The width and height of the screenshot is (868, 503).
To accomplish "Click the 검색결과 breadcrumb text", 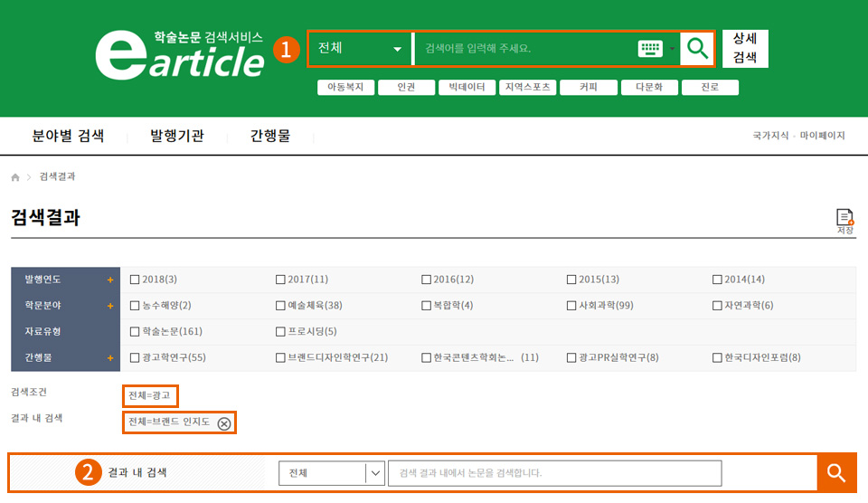I will coord(57,176).
